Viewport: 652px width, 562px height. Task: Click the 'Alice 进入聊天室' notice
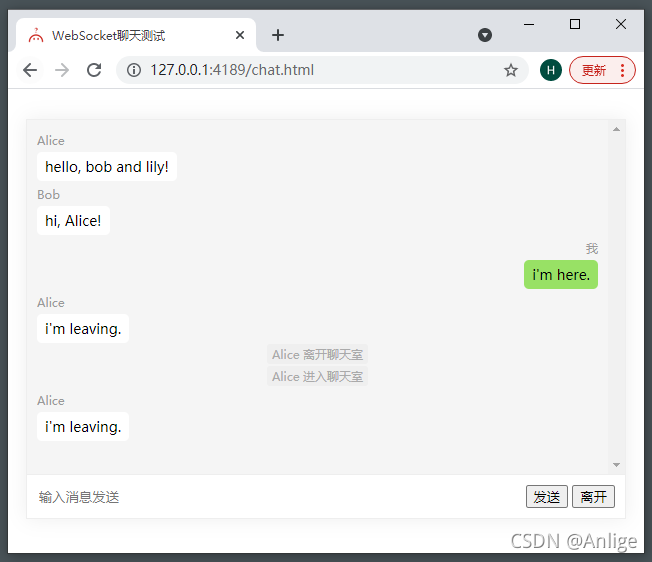317,377
